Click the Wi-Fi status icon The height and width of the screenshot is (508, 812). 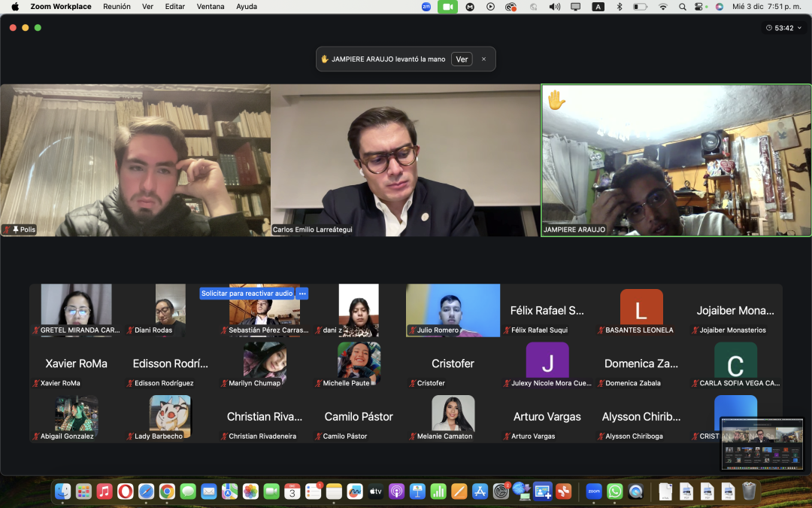pyautogui.click(x=662, y=7)
